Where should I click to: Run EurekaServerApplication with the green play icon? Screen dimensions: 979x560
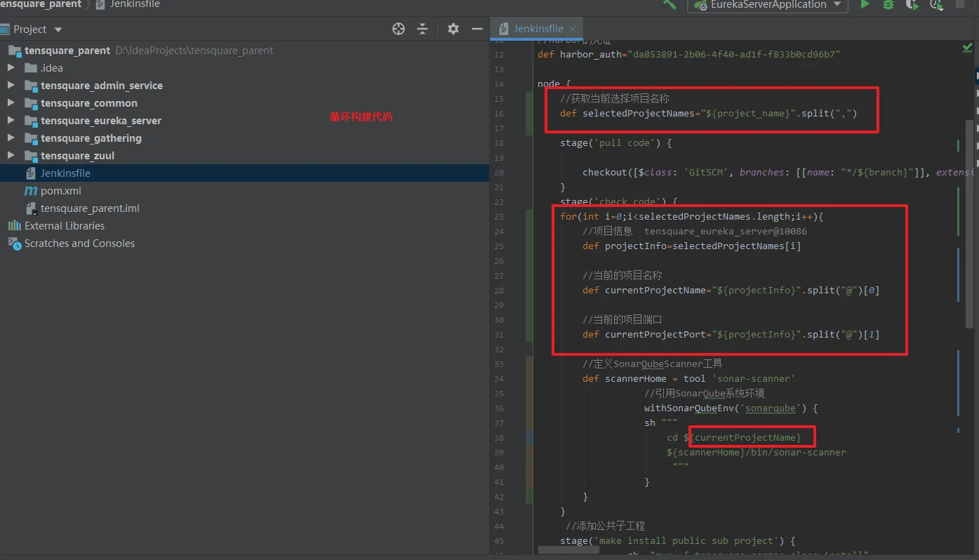tap(865, 4)
